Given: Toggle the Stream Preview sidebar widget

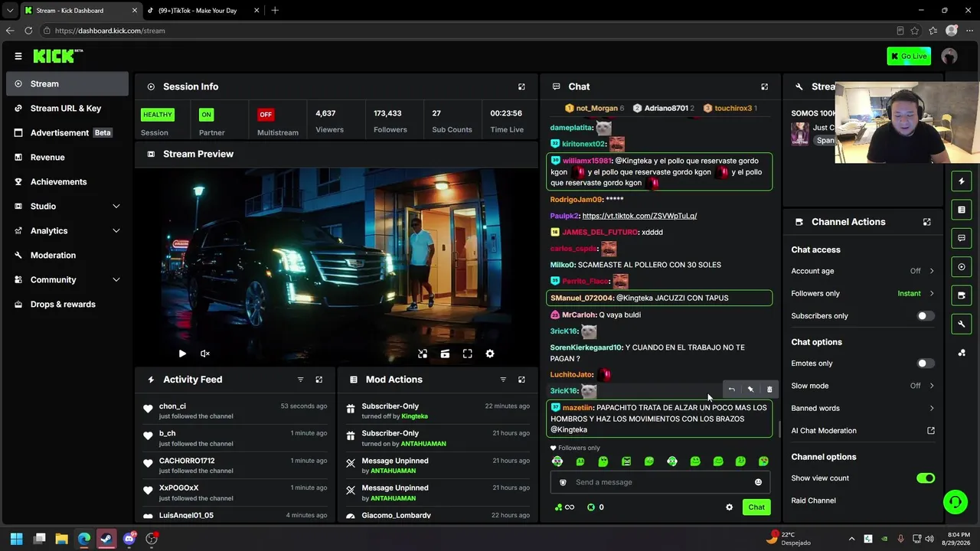Looking at the screenshot, I should pyautogui.click(x=962, y=267).
